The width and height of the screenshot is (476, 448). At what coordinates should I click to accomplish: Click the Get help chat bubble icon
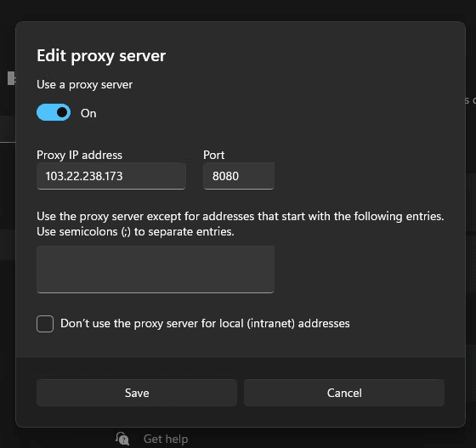122,439
